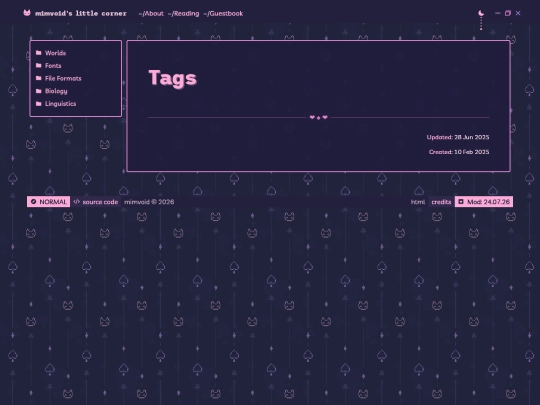This screenshot has height=405, width=540.
Task: Click the Tags page heading
Action: click(x=173, y=78)
